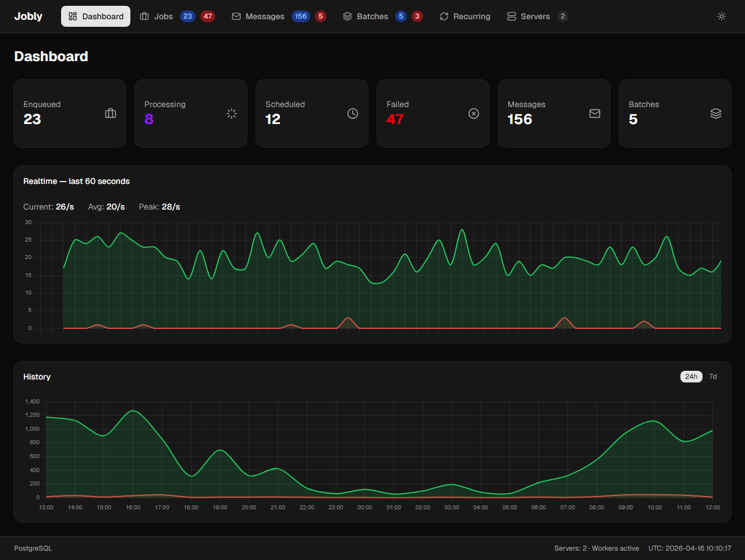The height and width of the screenshot is (560, 745).
Task: Click the X-circle icon in Failed card
Action: click(x=474, y=114)
